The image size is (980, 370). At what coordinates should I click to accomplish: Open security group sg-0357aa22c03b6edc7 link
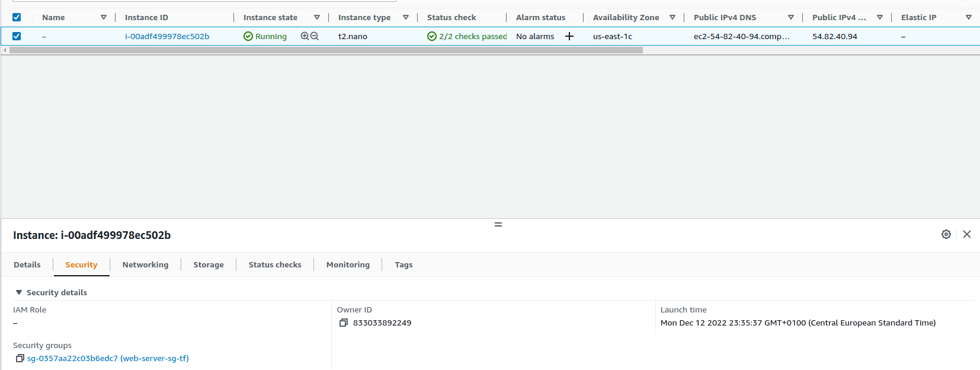108,358
